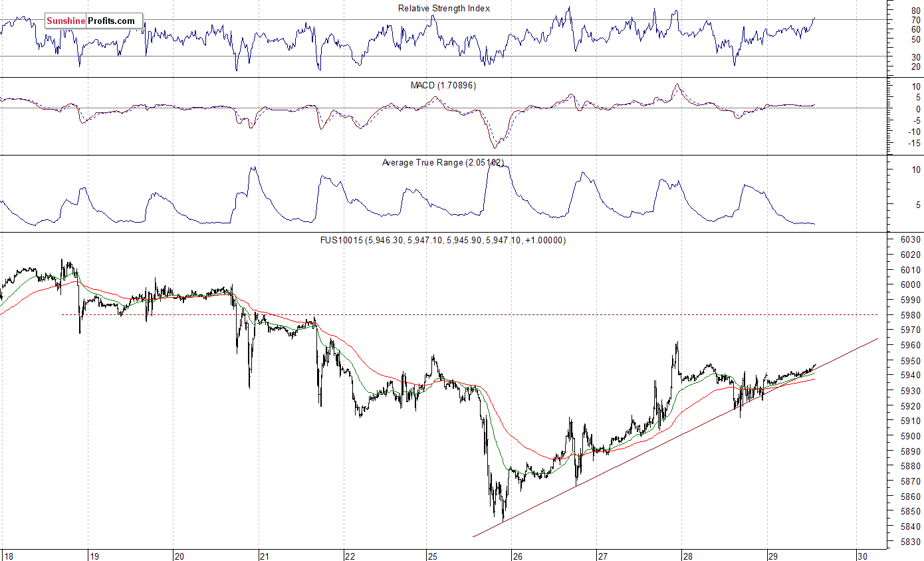924x561 pixels.
Task: Click the 6000 price axis label
Action: 911,284
